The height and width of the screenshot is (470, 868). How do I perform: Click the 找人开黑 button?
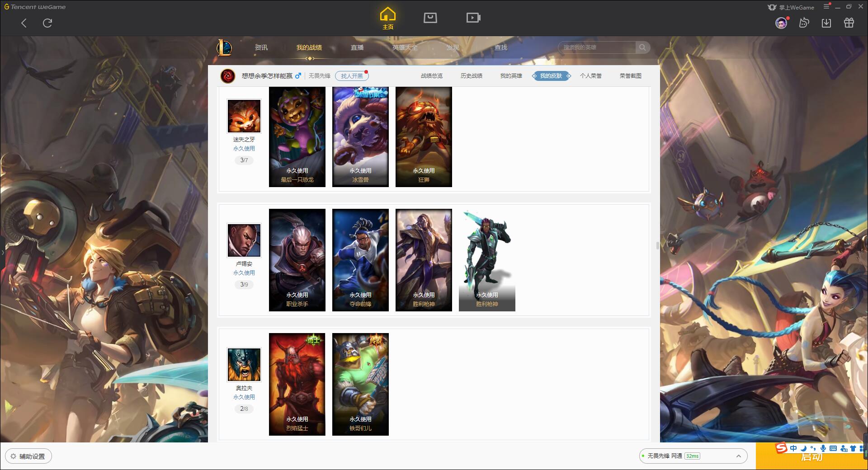click(x=352, y=76)
